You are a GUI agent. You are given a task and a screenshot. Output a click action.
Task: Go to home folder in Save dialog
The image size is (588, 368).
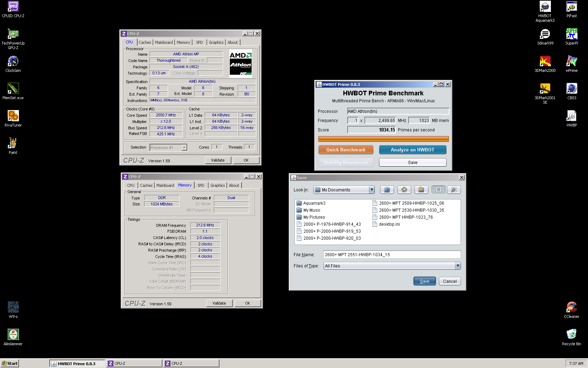click(x=404, y=190)
